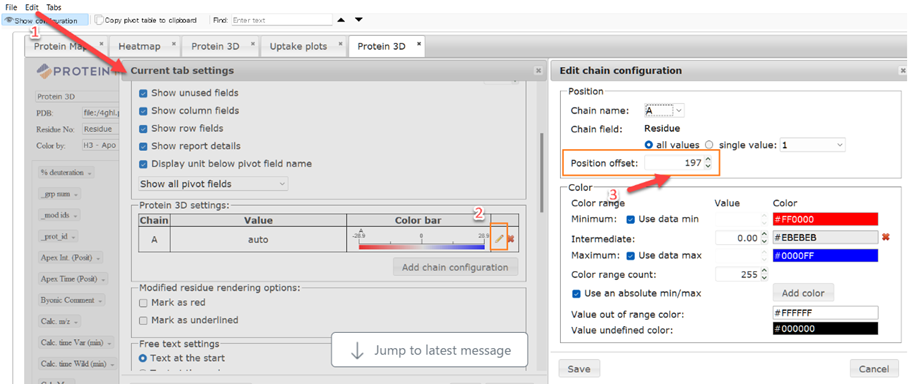Open Show all pivot fields dropdown
Viewport: 921px width, 384px height.
coord(213,184)
